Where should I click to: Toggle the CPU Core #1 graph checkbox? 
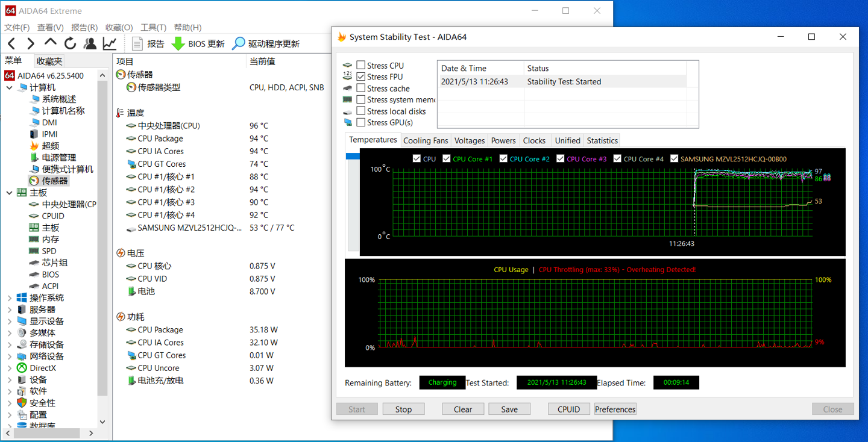point(446,158)
